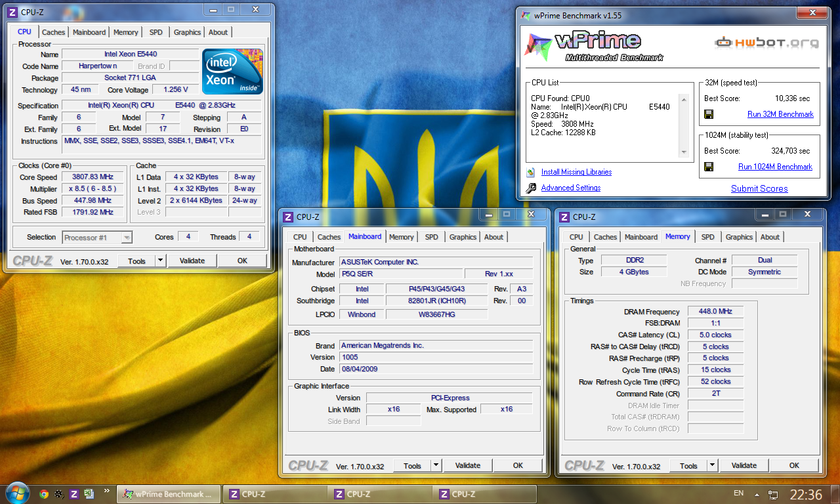
Task: Launch Google Chrome from quick launch
Action: point(44,494)
